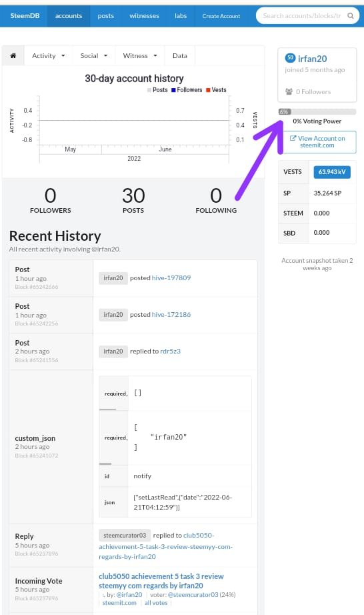Click the reputation 50 badge icon
The image size is (364, 615).
pyautogui.click(x=290, y=58)
